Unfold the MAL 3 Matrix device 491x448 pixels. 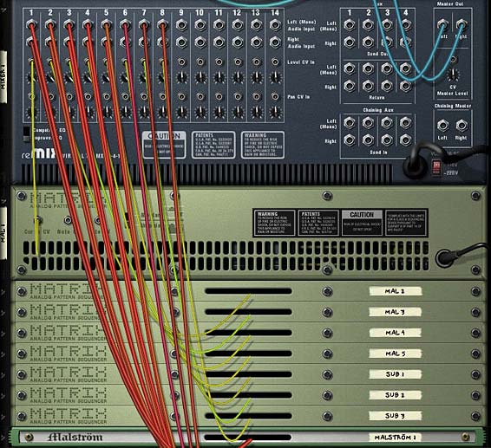pyautogui.click(x=3, y=312)
